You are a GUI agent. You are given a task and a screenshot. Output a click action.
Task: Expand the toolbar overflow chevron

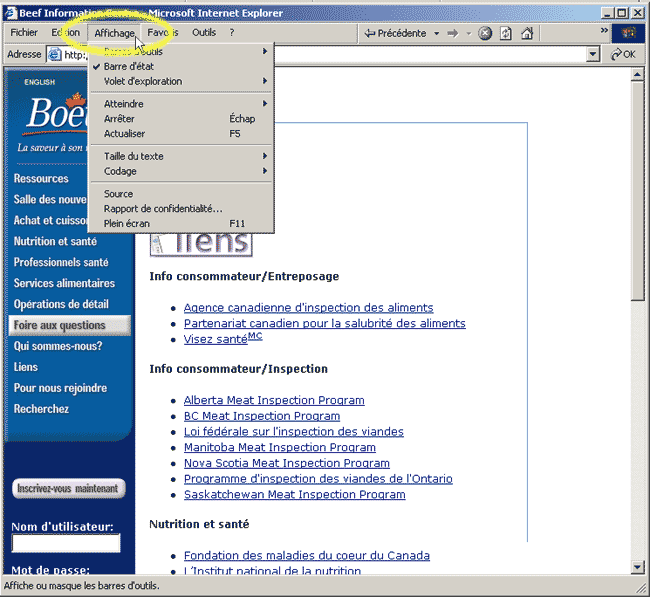[x=604, y=30]
